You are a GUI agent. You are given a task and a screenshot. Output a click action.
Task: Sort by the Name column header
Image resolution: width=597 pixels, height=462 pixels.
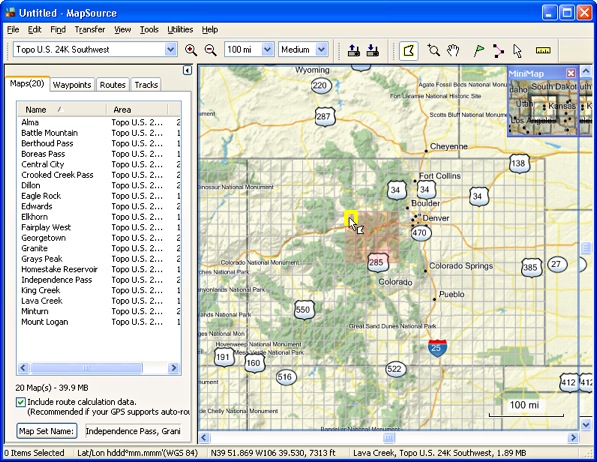[62, 110]
